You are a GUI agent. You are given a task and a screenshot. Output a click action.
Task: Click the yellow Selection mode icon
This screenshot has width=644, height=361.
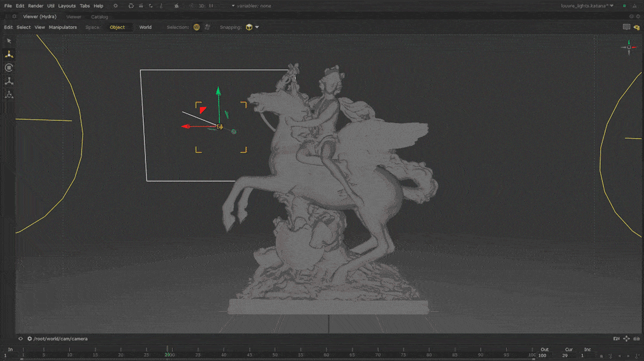coord(197,27)
